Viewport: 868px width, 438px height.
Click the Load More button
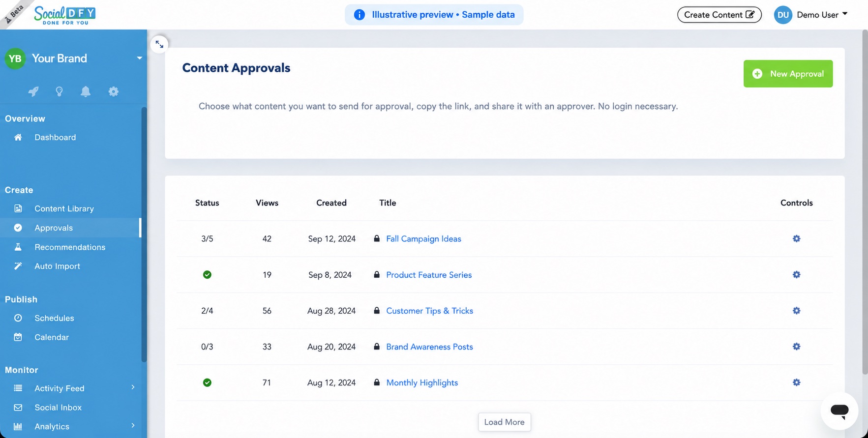[504, 422]
